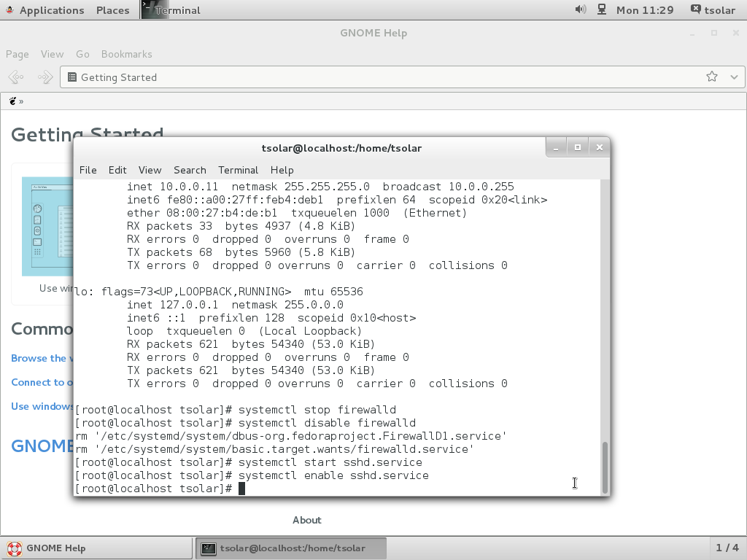The image size is (747, 560).
Task: Open the tsolar user menu
Action: [713, 10]
